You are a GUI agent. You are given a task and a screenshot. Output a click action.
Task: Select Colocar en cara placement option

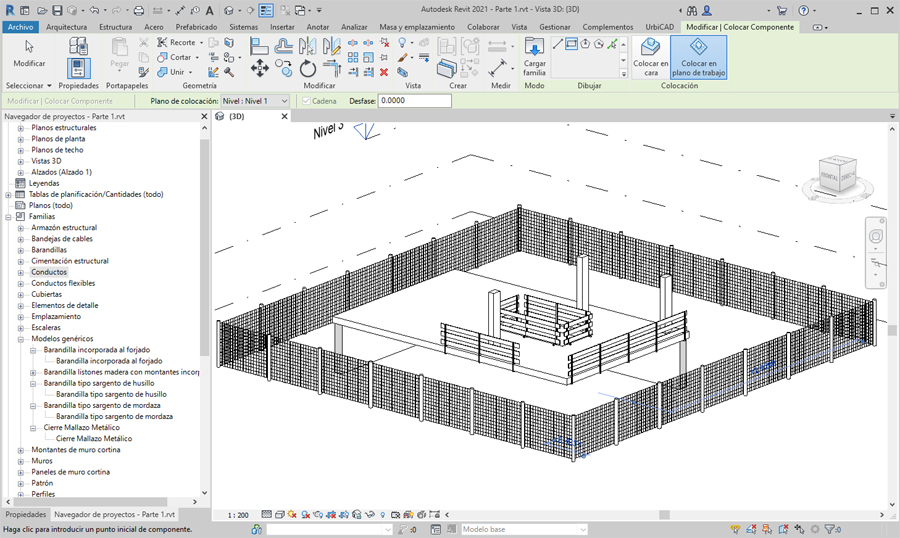(650, 56)
